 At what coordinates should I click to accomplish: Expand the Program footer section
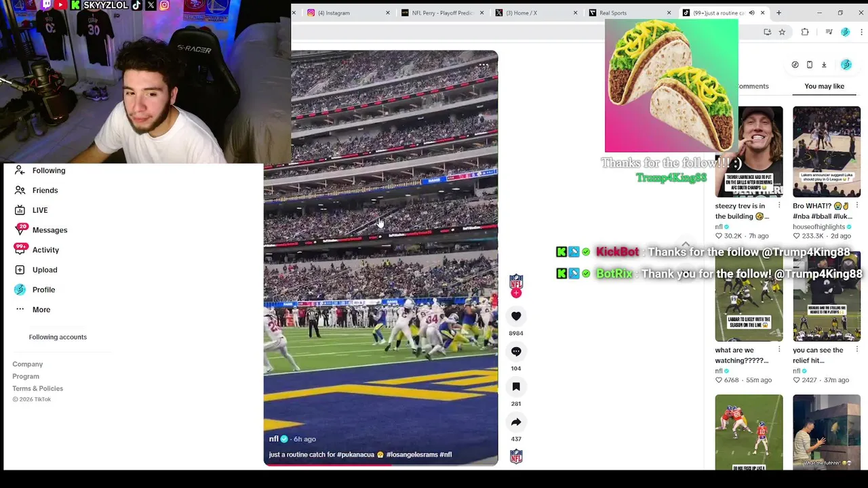(x=26, y=376)
